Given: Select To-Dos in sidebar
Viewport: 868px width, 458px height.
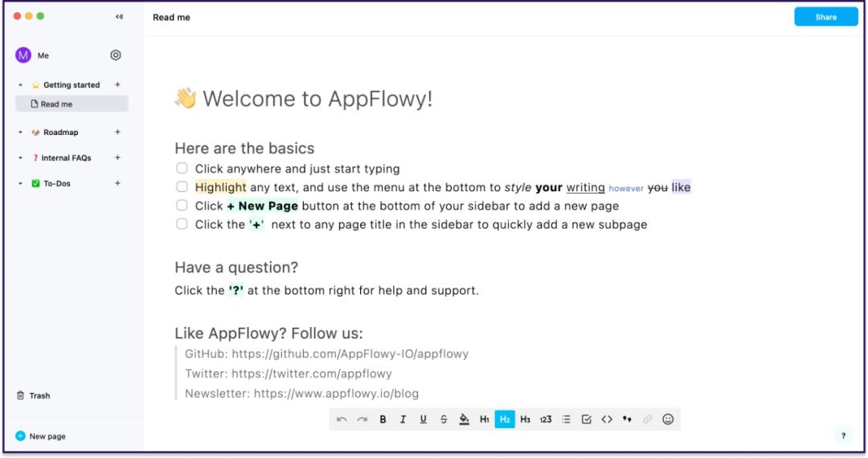Looking at the screenshot, I should click(57, 183).
